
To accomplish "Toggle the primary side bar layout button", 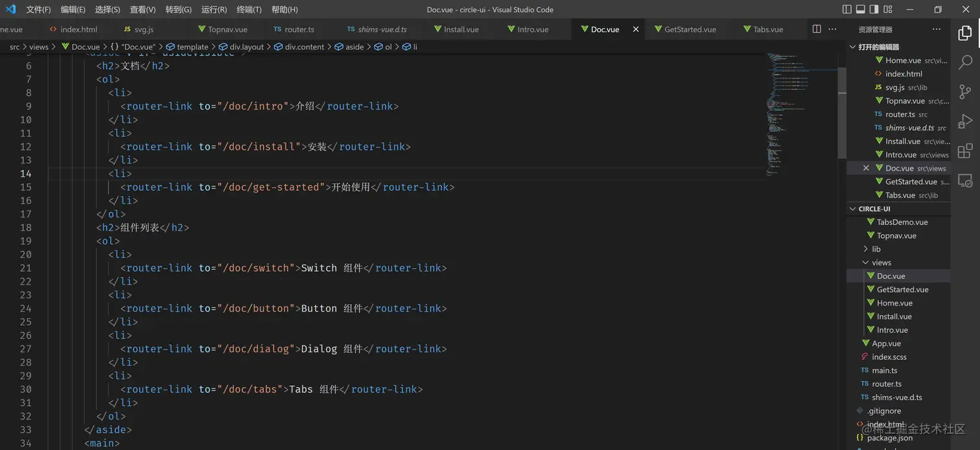I will (x=847, y=9).
